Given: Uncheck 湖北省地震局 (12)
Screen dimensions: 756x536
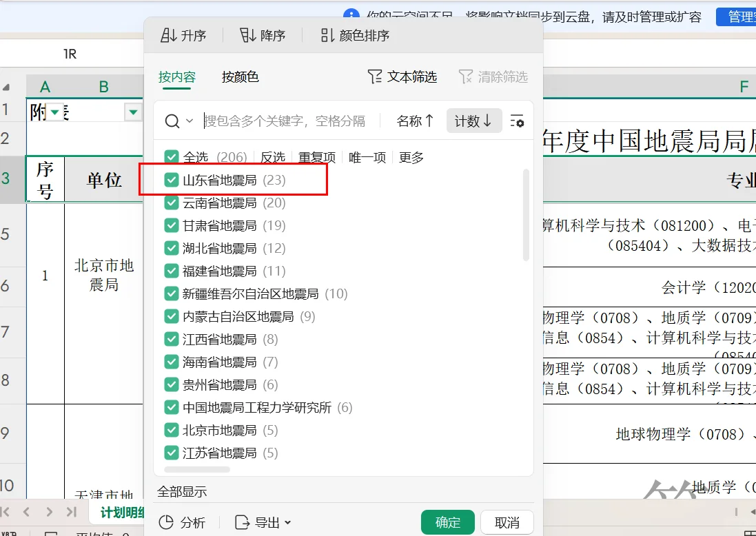Looking at the screenshot, I should pos(172,248).
